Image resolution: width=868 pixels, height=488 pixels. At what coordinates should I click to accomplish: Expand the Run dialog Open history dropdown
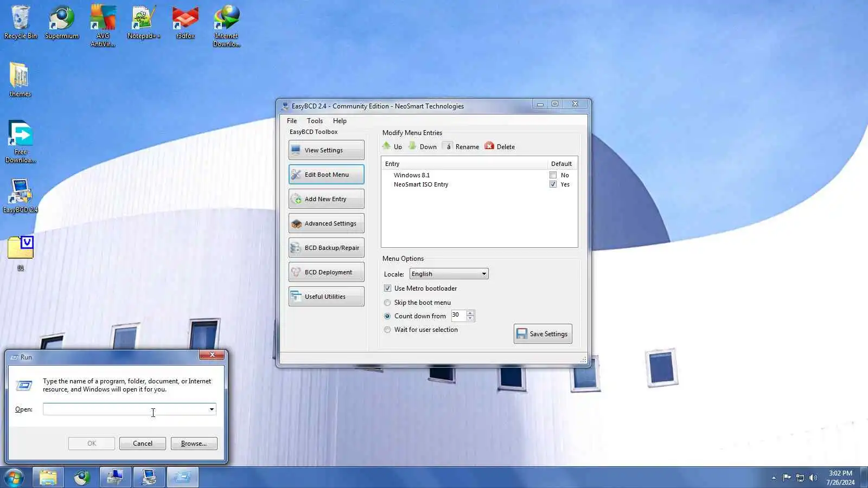[212, 409]
